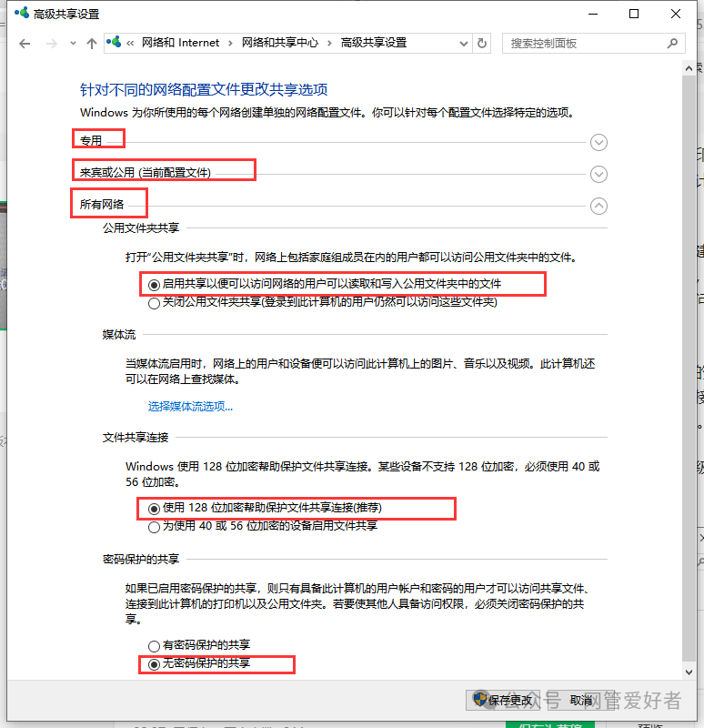Click the vertical scrollbar thumb
Image resolution: width=704 pixels, height=728 pixels.
point(689,369)
